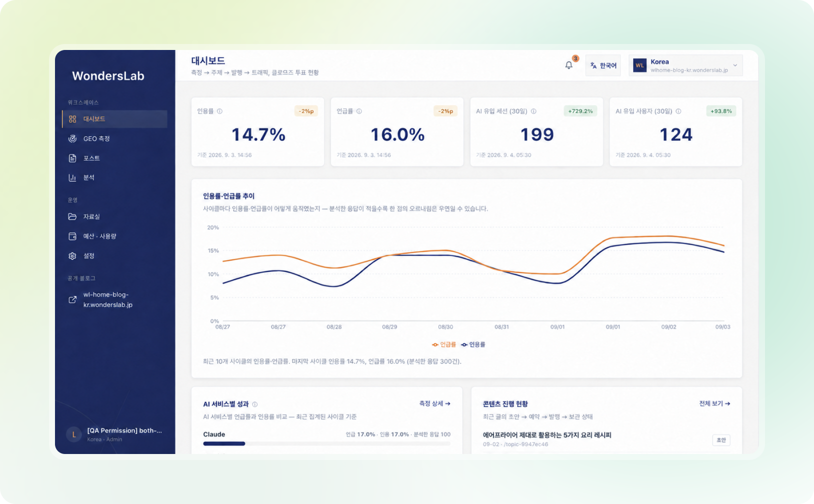The width and height of the screenshot is (814, 504).
Task: Click the external link icon for public blog
Action: point(72,299)
